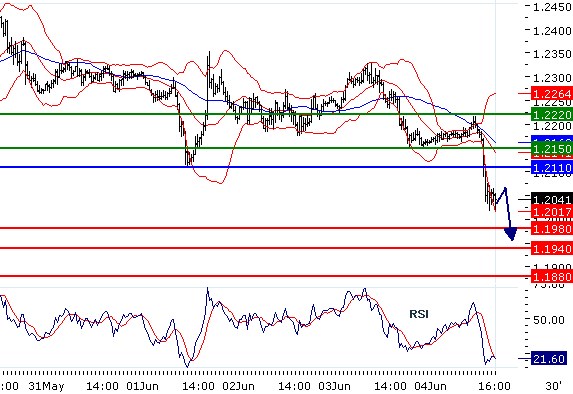Click the 1.1880 support label

[x=551, y=276]
